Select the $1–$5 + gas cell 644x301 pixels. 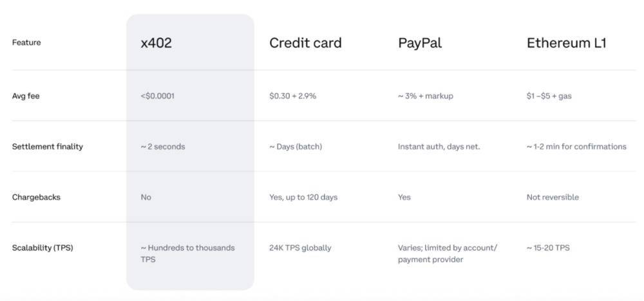(549, 96)
